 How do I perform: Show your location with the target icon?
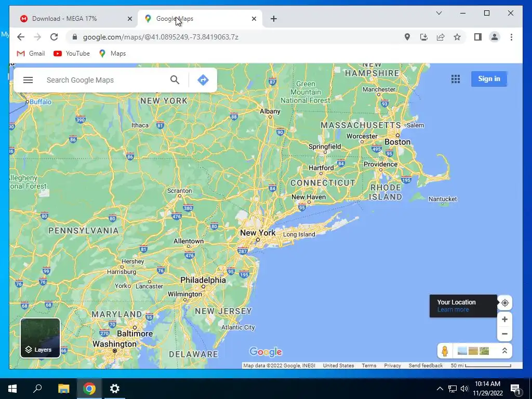(504, 303)
